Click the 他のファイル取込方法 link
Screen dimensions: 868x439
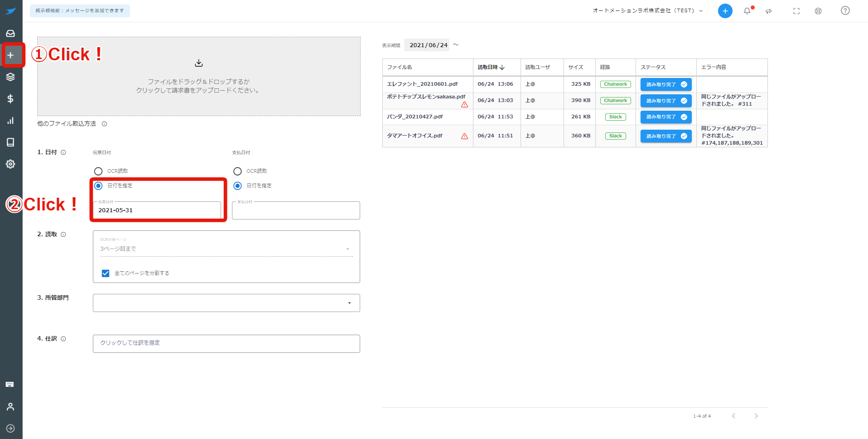pyautogui.click(x=67, y=124)
